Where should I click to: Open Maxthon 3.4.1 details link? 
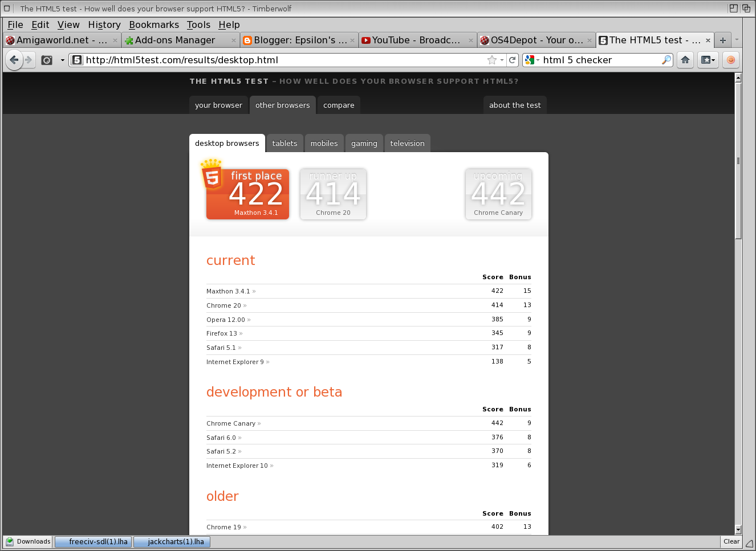(231, 291)
